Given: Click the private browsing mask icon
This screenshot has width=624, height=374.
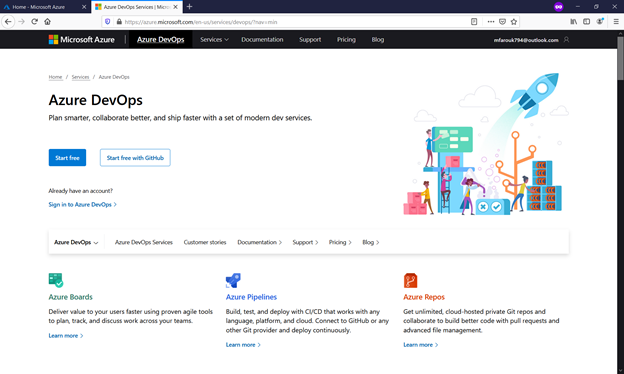Looking at the screenshot, I should [x=559, y=7].
